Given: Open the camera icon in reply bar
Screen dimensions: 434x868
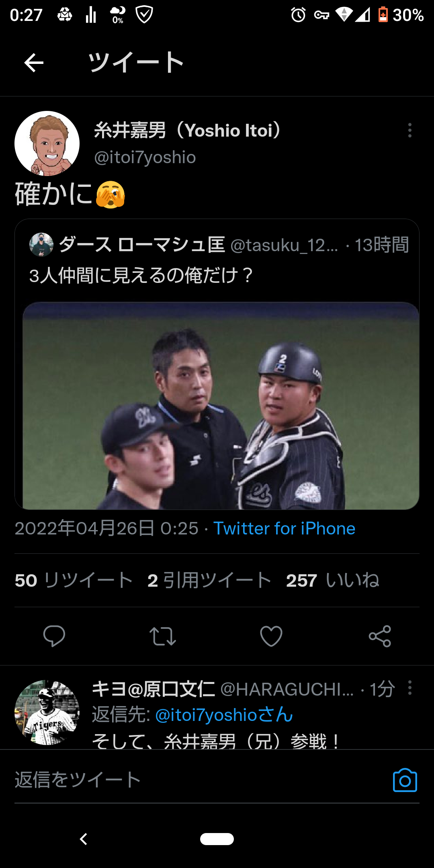Looking at the screenshot, I should coord(405,780).
